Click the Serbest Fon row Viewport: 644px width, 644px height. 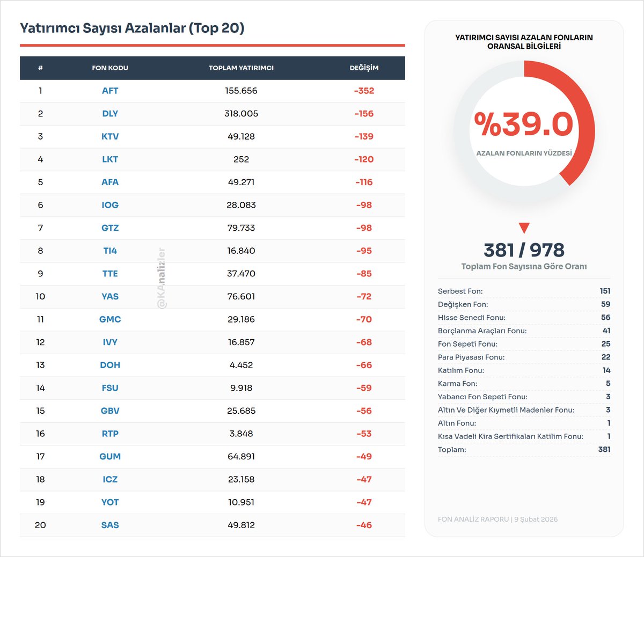tap(524, 291)
